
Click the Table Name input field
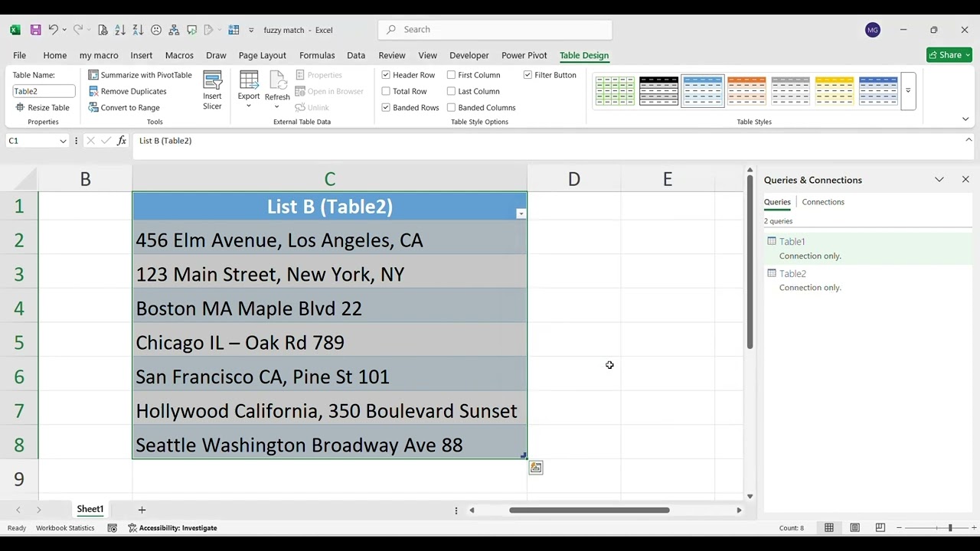pos(44,91)
